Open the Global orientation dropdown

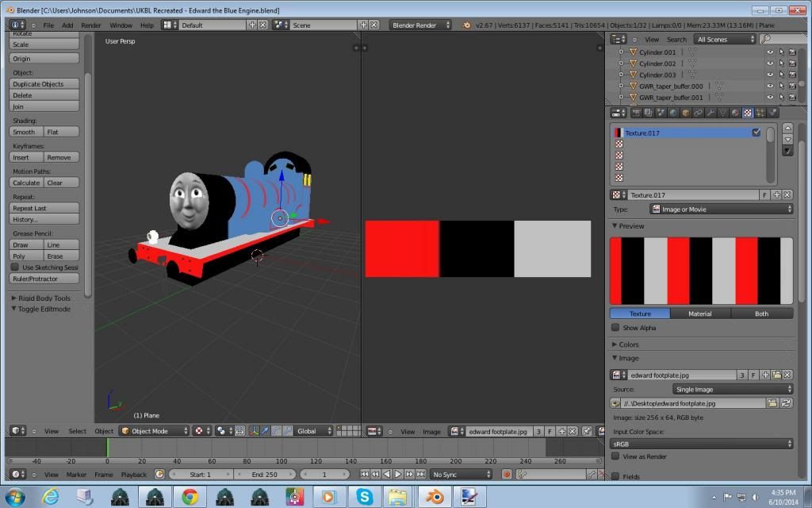click(x=314, y=431)
